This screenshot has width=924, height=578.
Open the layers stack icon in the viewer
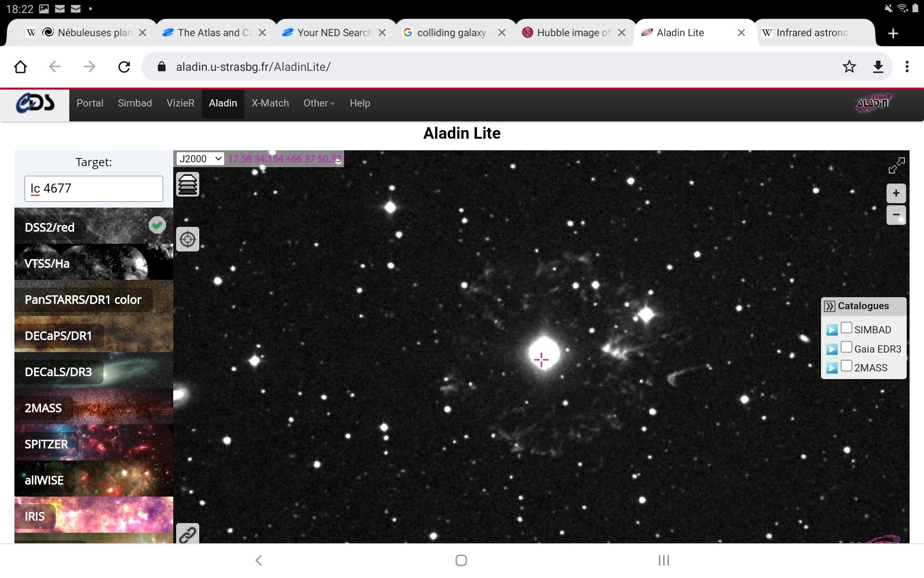188,184
